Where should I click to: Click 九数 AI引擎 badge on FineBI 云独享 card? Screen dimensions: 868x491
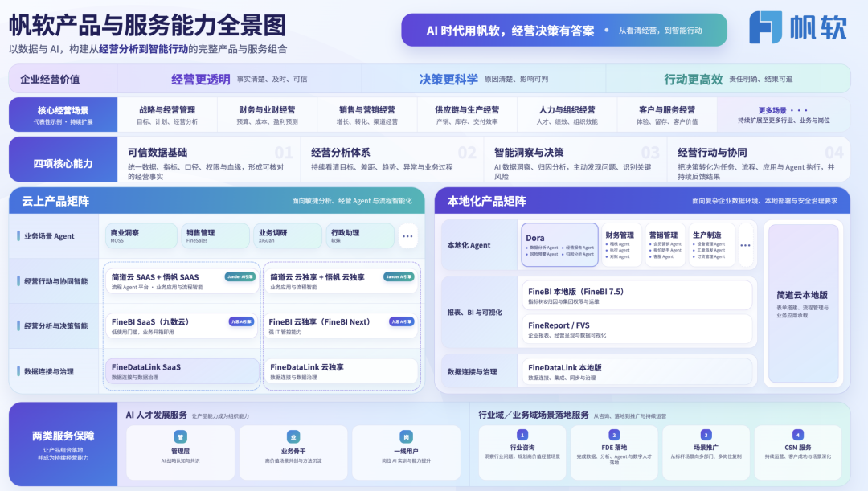click(x=401, y=321)
